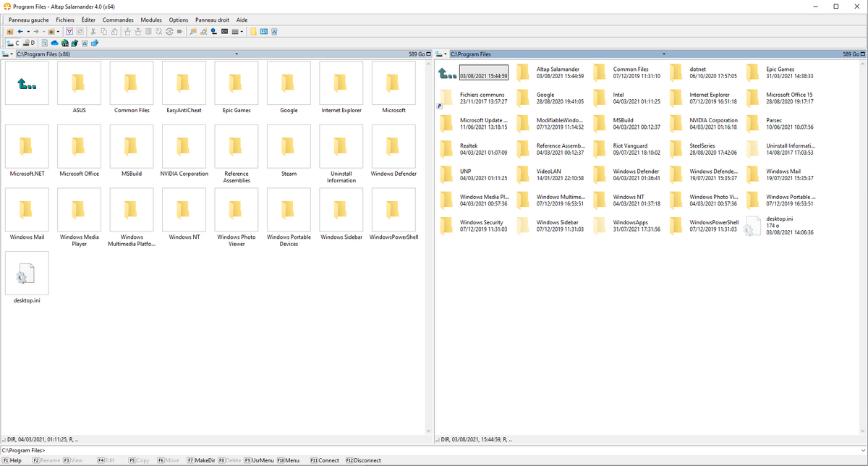868x466 pixels.
Task: Click the Cut scissors icon
Action: (93, 32)
